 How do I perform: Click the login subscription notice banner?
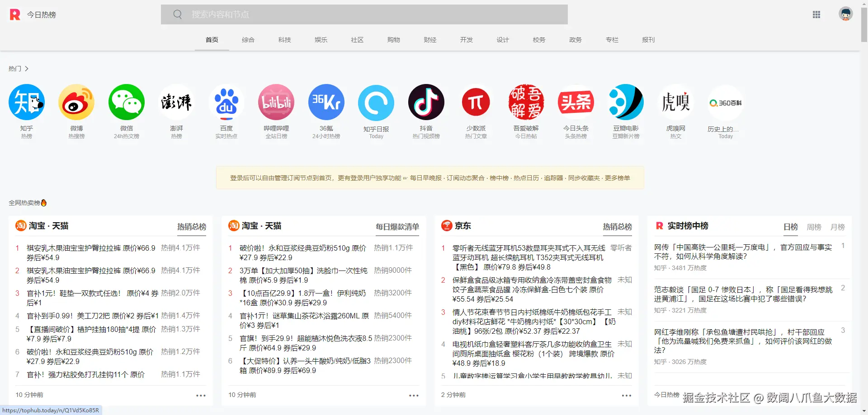[430, 178]
